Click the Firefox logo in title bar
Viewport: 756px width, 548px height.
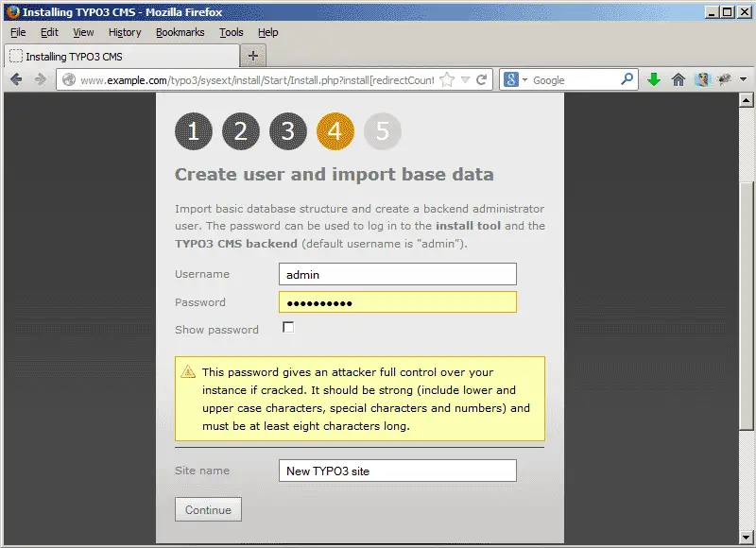[x=13, y=11]
